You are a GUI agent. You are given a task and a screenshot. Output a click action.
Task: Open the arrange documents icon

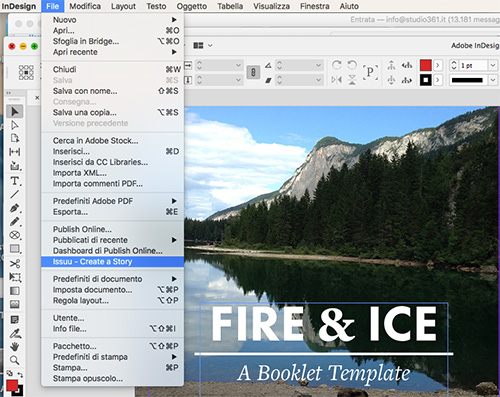198,45
